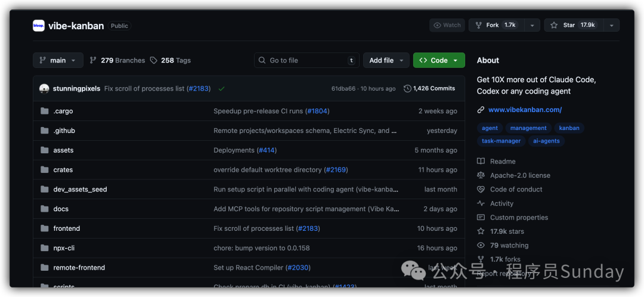Open the Add file dropdown

[386, 60]
